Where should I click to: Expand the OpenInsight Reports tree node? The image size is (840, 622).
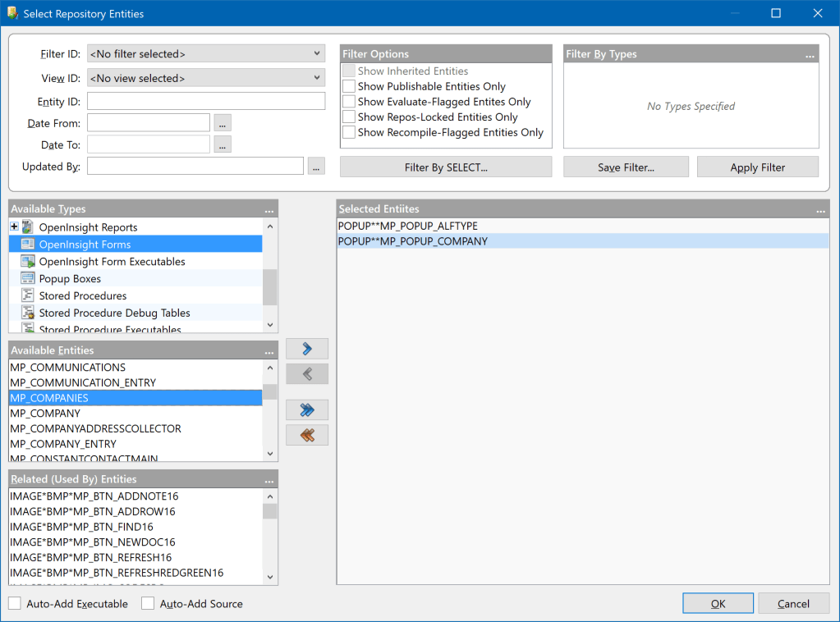click(14, 226)
